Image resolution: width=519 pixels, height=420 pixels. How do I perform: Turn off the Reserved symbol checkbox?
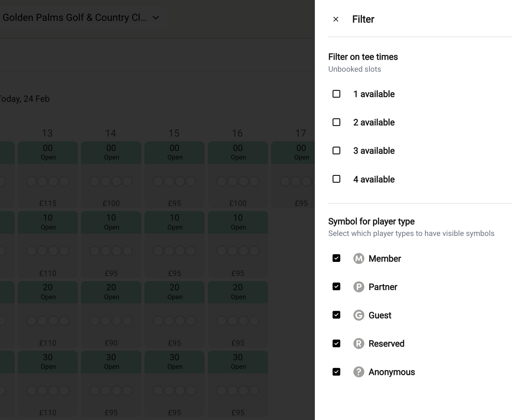(336, 343)
